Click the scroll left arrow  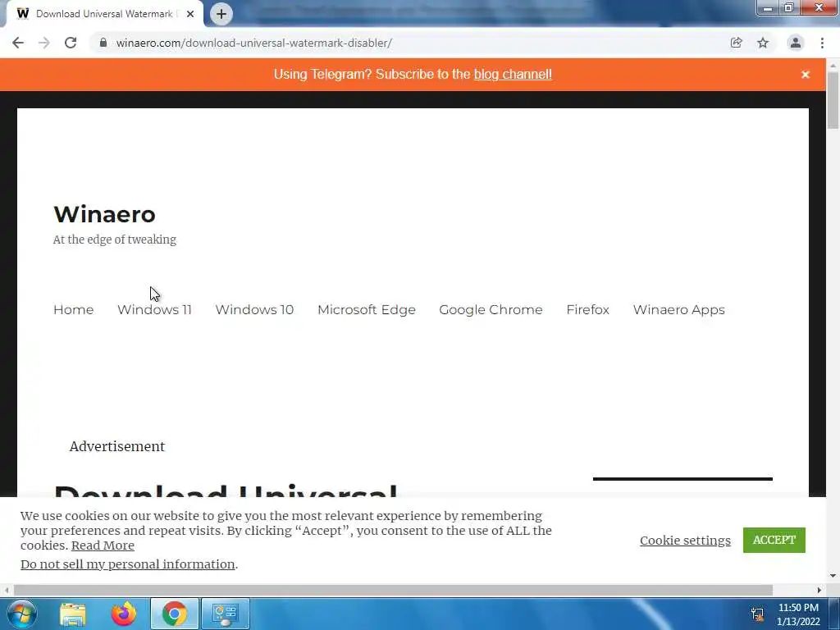coord(7,590)
